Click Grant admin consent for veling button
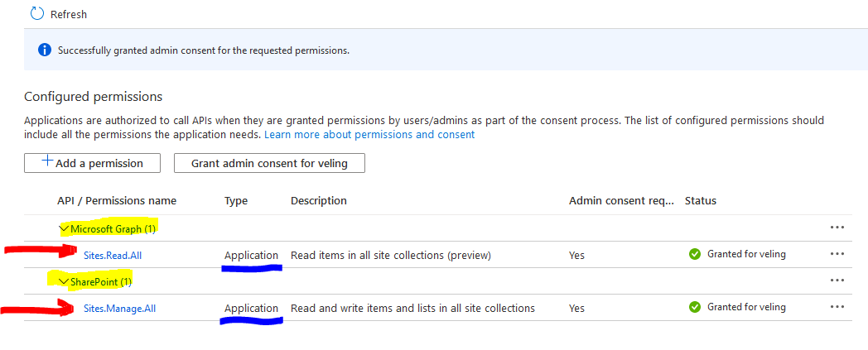The image size is (868, 350). click(x=269, y=163)
